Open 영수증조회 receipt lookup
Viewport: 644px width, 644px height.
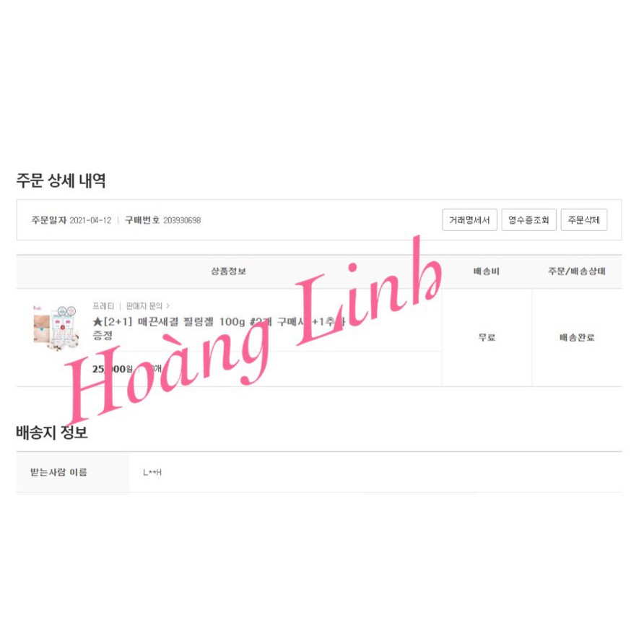tap(528, 219)
